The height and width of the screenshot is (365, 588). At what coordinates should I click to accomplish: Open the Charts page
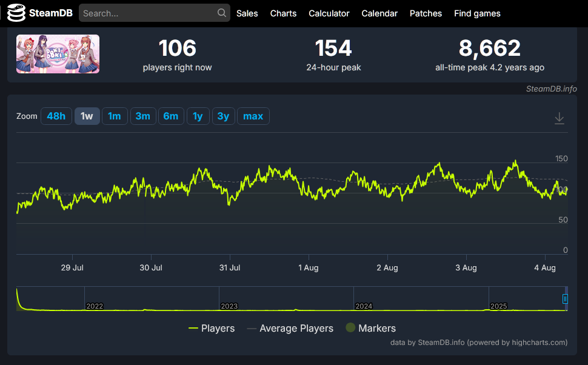pos(283,13)
